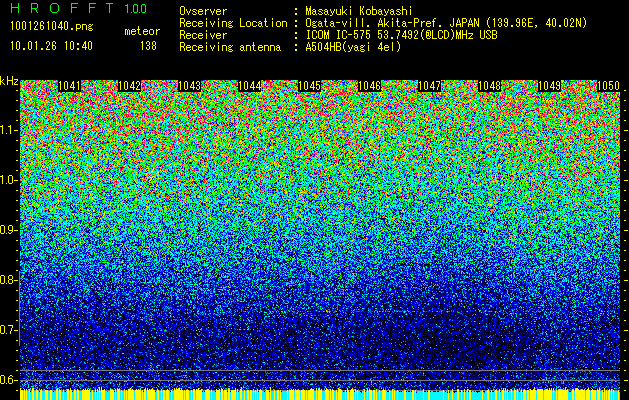Click the 1045 time marker
The width and height of the screenshot is (629, 400).
tap(309, 86)
